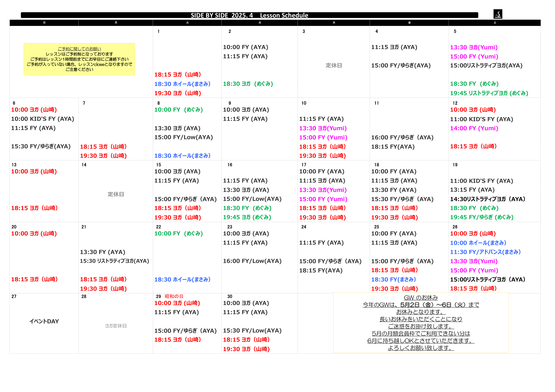Click '15:30 FY/Low(AYA)' on April 30
Viewport: 555px width, 392px height.
252,330
